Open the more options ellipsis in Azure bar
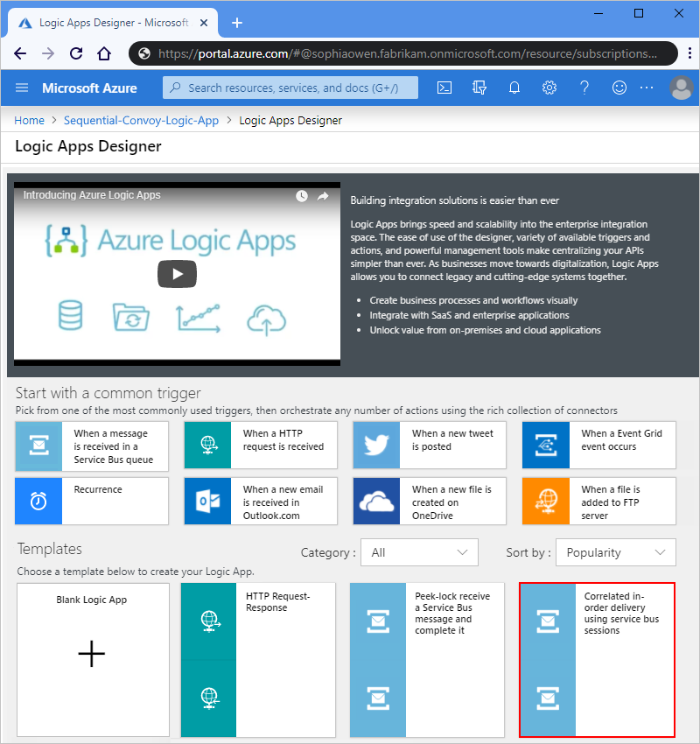The height and width of the screenshot is (744, 700). [x=647, y=88]
